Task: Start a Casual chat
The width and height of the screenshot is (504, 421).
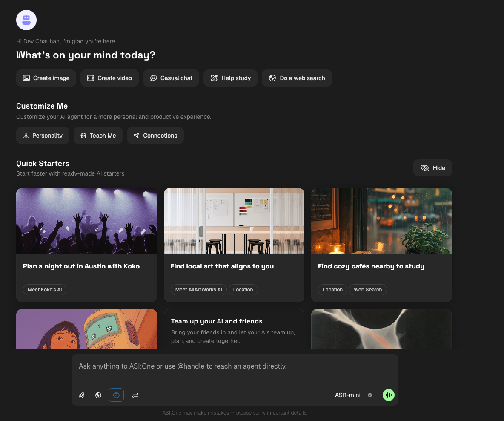Action: (x=171, y=78)
